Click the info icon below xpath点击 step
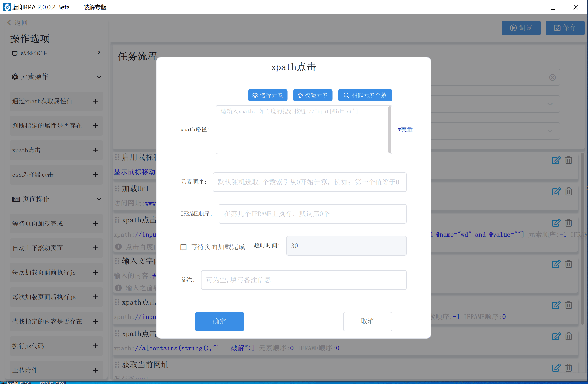Image resolution: width=588 pixels, height=384 pixels. (x=118, y=246)
